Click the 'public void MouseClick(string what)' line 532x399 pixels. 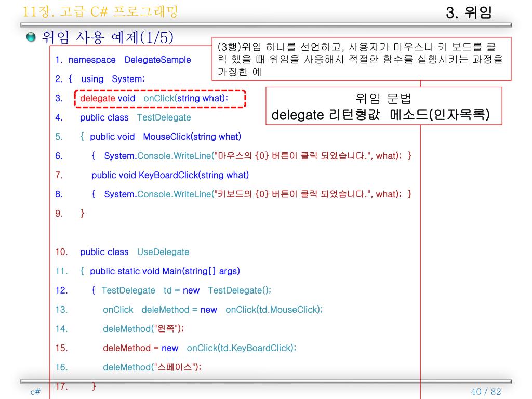point(166,137)
